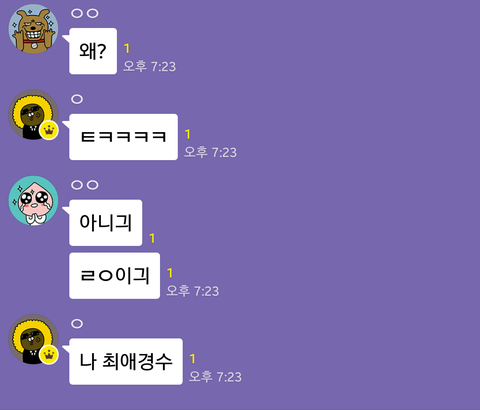This screenshot has width=480, height=410.
Task: Click sender name ○○ above 왜? message
Action: [x=85, y=13]
